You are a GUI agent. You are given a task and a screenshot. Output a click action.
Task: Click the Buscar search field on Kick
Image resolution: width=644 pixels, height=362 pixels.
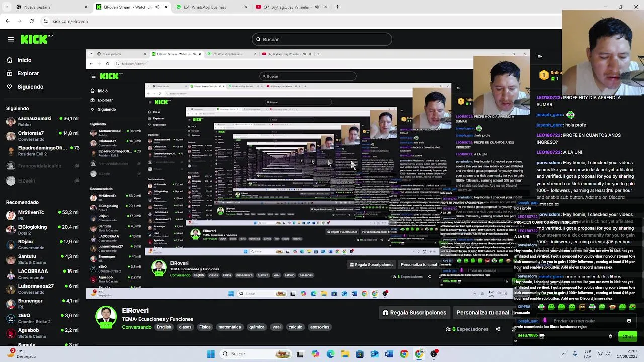point(321,39)
